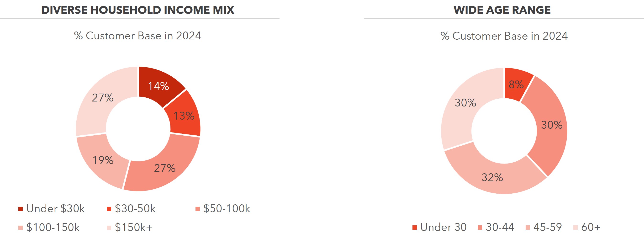This screenshot has height=244, width=644.
Task: Click the 30-44 legend color swatch
Action: coord(480,228)
